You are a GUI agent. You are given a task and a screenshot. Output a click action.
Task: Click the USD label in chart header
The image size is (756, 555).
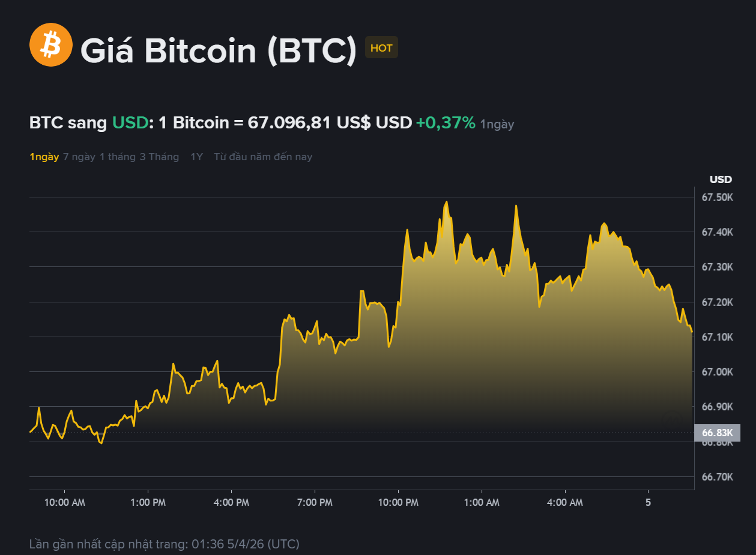(x=720, y=179)
